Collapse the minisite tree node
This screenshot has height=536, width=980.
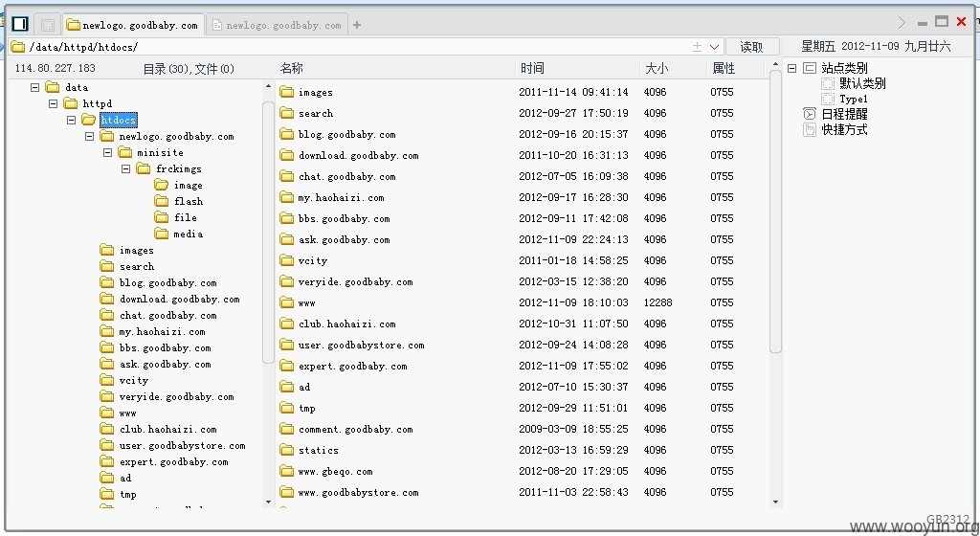(x=107, y=152)
